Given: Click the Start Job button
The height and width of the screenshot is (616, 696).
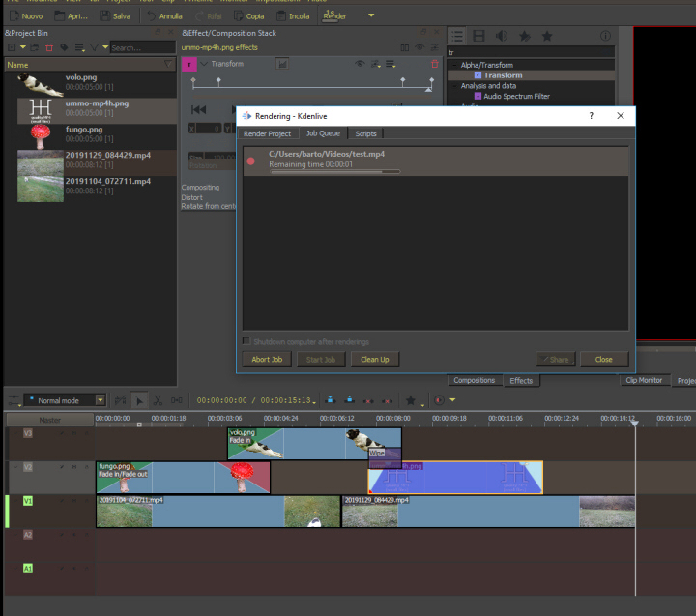Looking at the screenshot, I should click(321, 360).
